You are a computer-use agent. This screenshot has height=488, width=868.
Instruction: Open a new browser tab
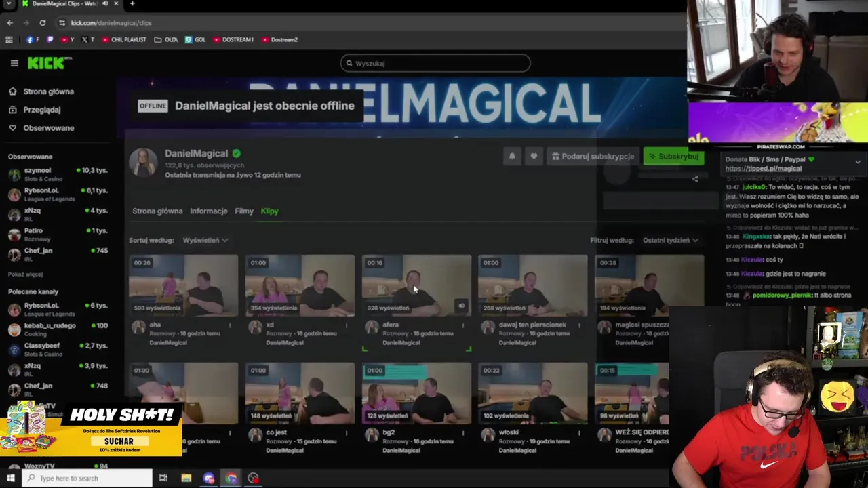pos(132,3)
